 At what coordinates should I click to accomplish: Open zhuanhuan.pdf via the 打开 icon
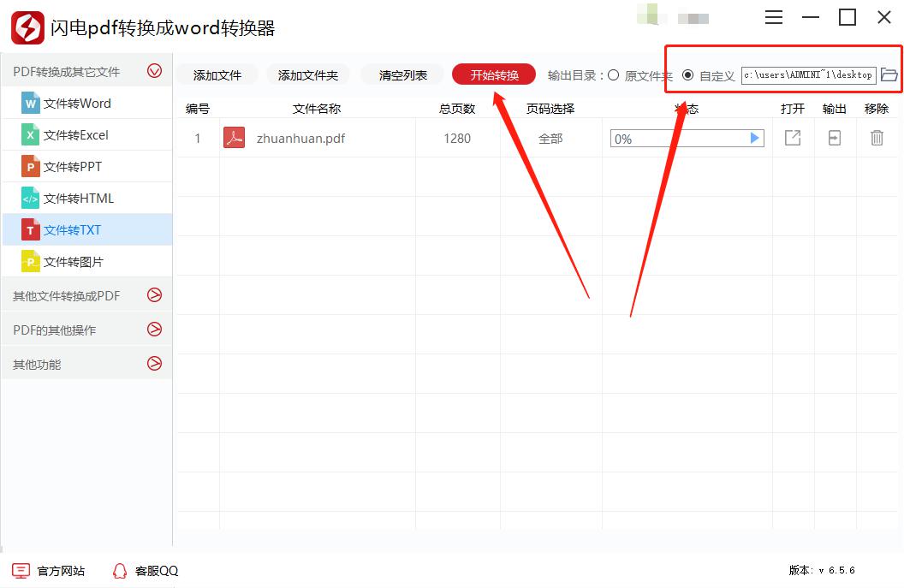792,138
